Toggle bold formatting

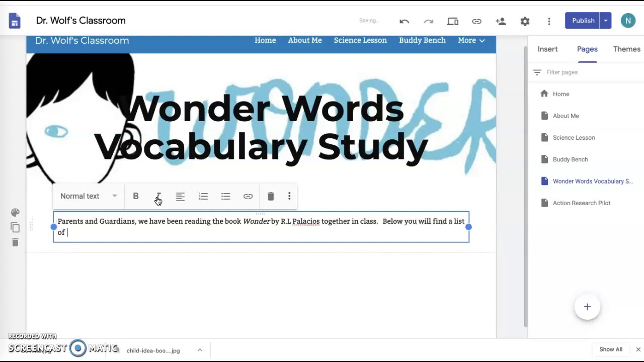[136, 196]
